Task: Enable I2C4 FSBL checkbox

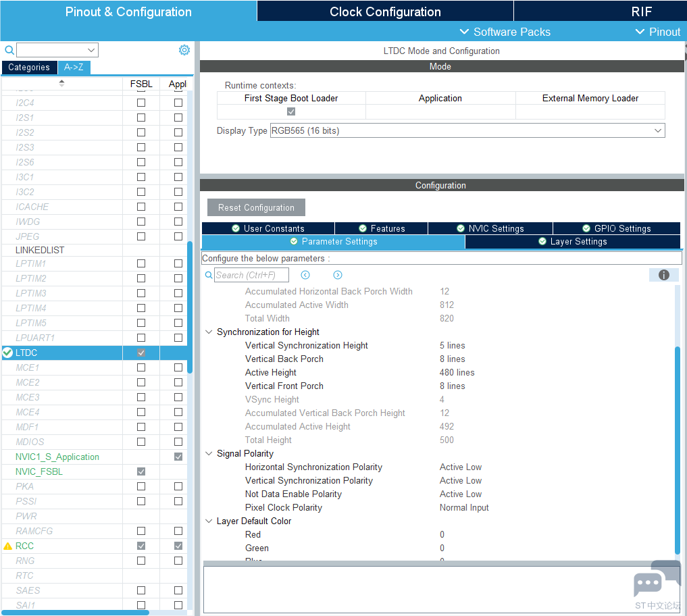Action: point(141,103)
